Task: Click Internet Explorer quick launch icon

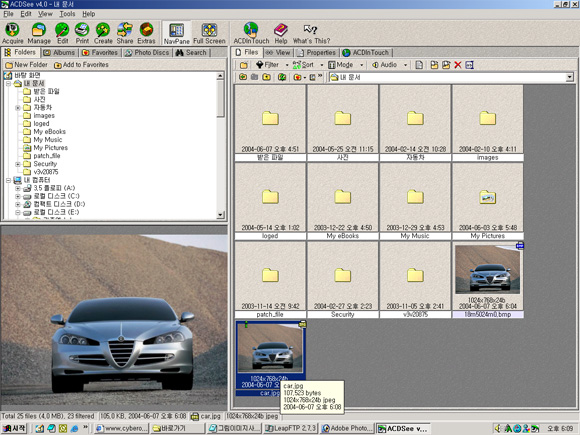Action: pos(74,428)
